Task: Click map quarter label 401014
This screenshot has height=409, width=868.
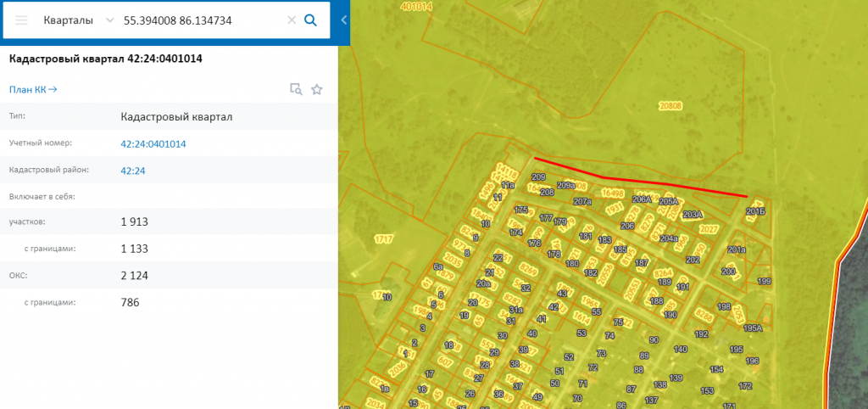Action: click(415, 7)
